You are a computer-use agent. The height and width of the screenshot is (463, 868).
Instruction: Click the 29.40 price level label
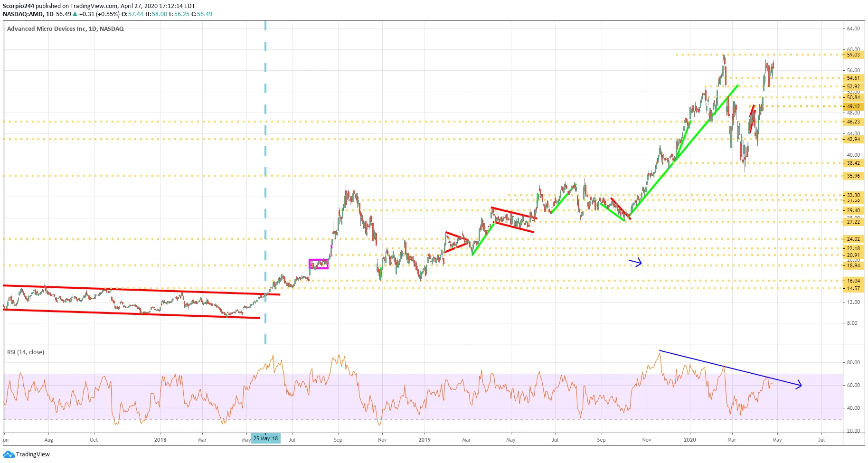[853, 210]
